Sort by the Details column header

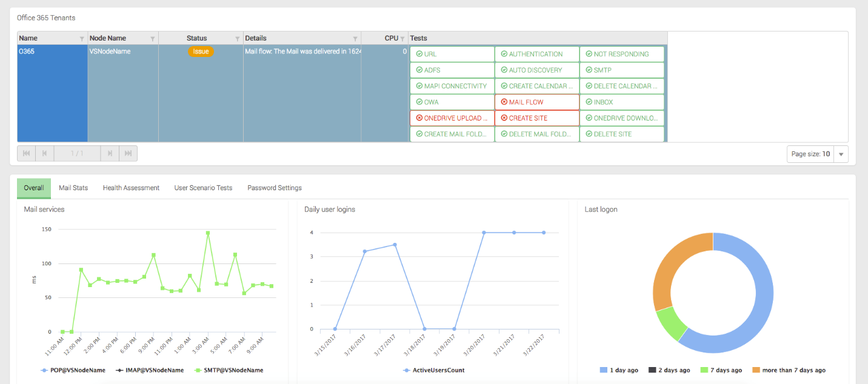256,38
